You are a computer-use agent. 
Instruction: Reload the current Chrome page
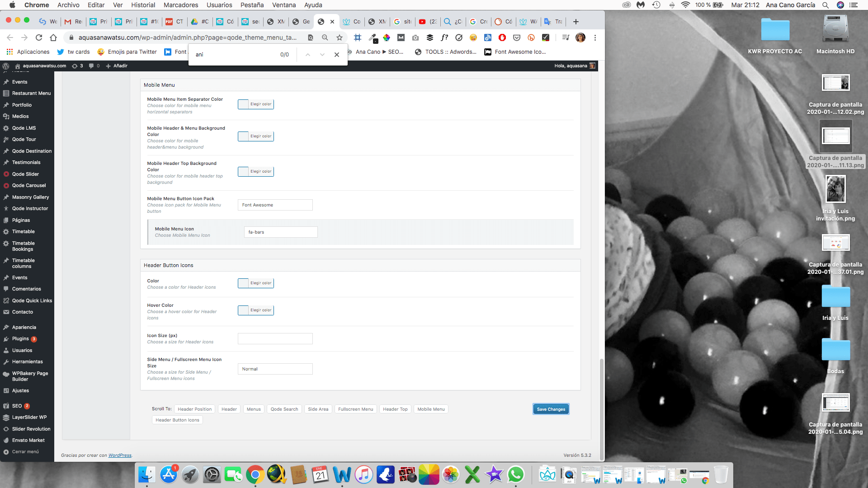39,38
